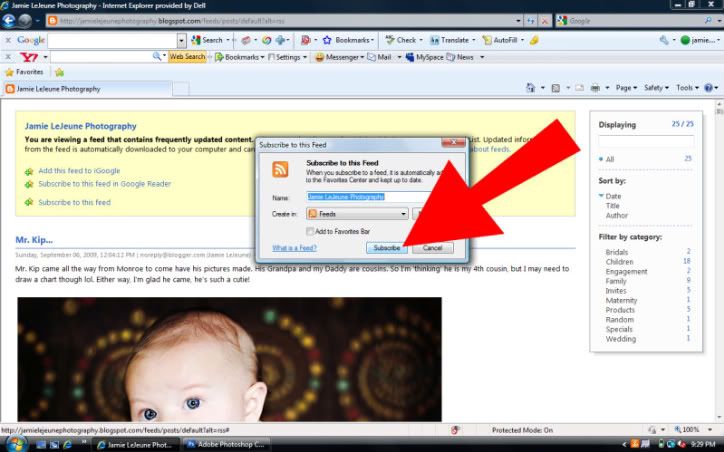Sort the feed by Author

616,216
